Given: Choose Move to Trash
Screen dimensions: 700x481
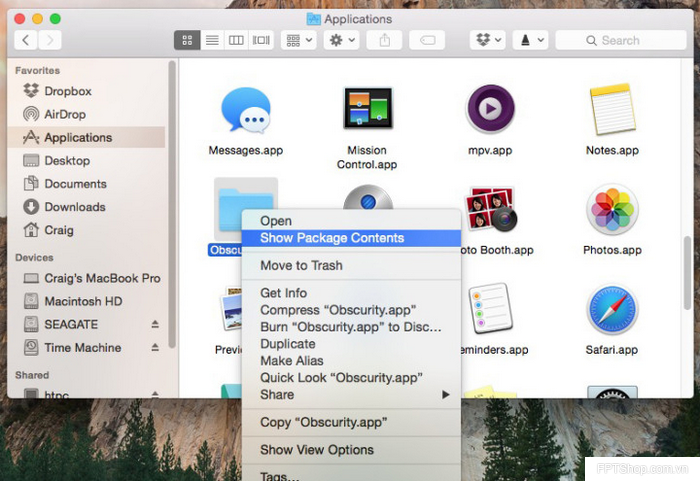Looking at the screenshot, I should click(351, 266).
